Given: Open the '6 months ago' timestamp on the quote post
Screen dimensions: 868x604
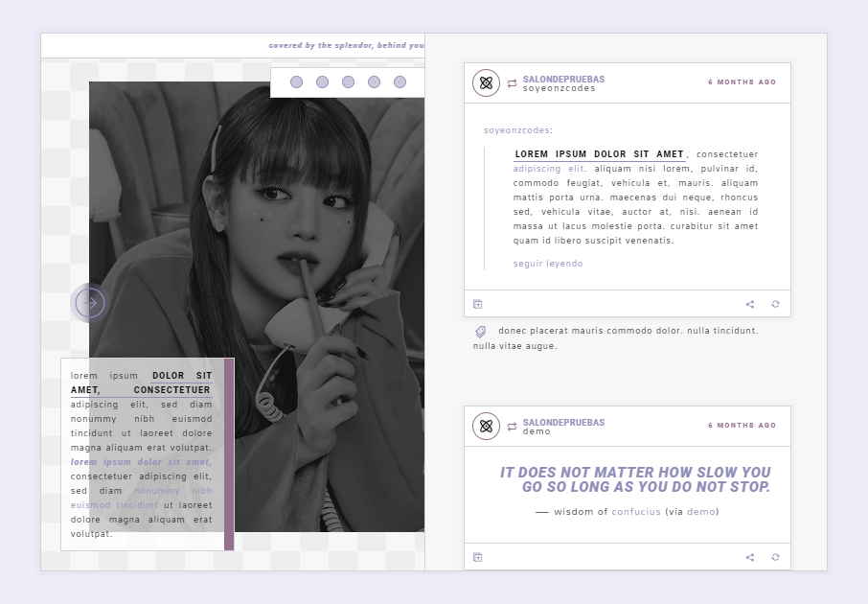Looking at the screenshot, I should (742, 425).
